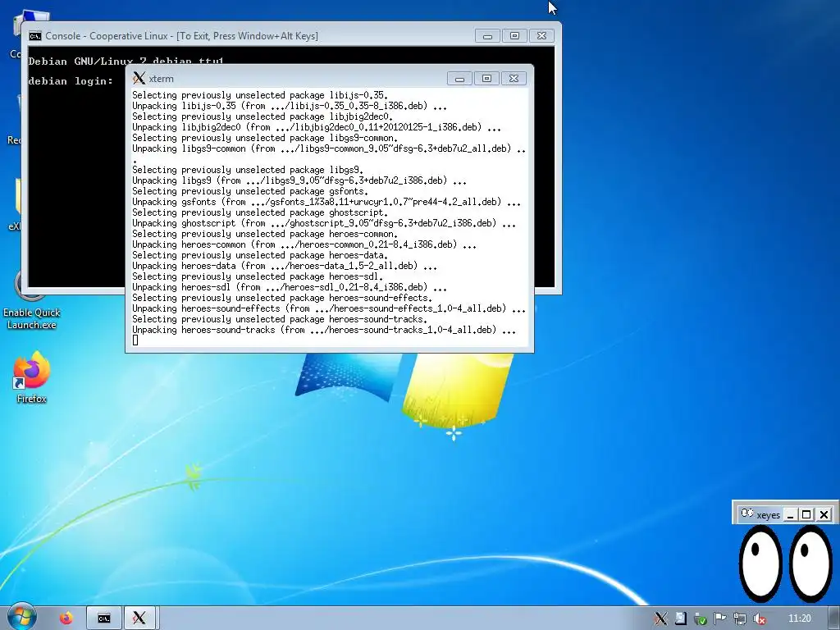
Task: Click line 'Selecting previously unselected package libgs9.'
Action: pos(248,170)
